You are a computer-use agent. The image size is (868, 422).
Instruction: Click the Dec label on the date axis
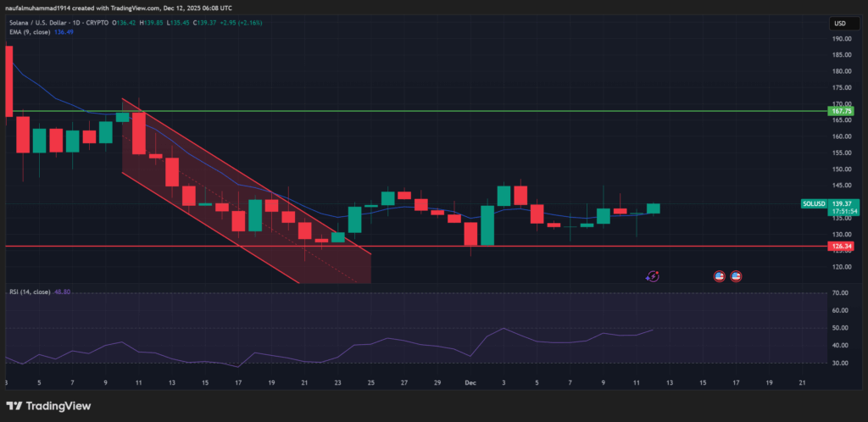click(469, 383)
